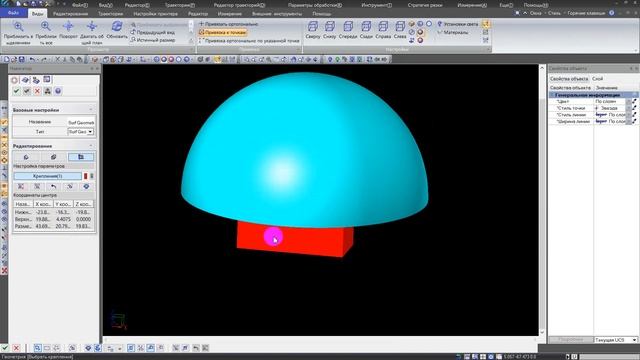Click the round ring icon atop navigator
The height and width of the screenshot is (360, 640).
[15, 80]
